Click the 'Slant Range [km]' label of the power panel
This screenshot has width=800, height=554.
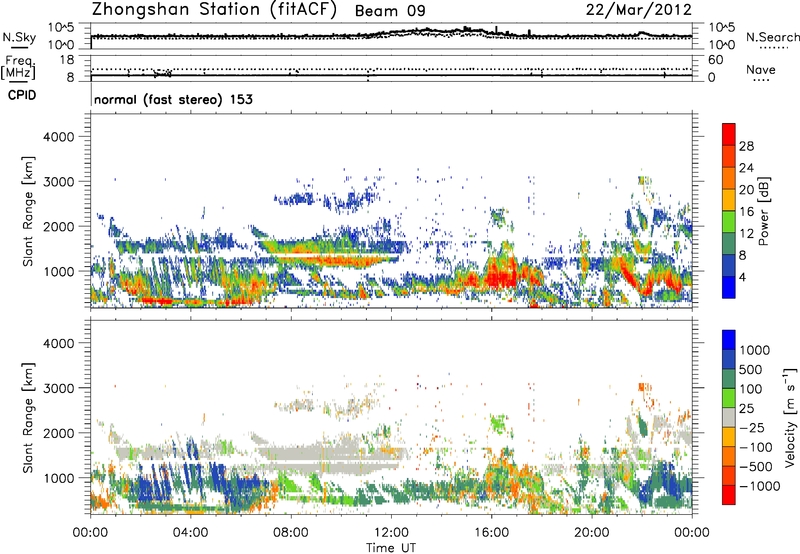(x=28, y=212)
